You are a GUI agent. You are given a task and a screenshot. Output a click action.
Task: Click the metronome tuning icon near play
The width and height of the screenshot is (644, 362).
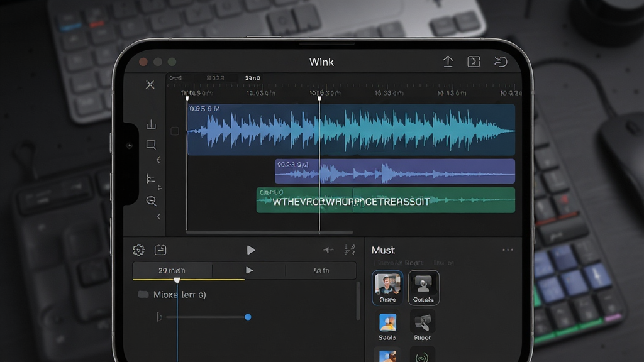pos(350,250)
